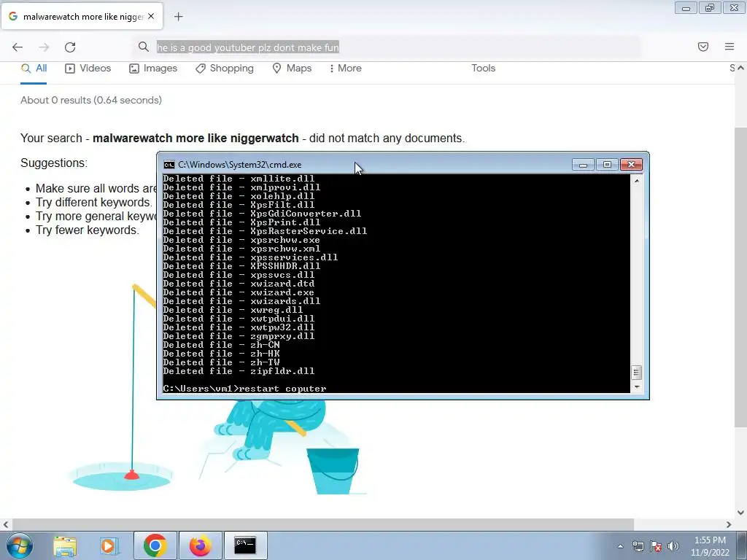Open the Windows Start menu orb
The width and height of the screenshot is (747, 560).
point(19,545)
